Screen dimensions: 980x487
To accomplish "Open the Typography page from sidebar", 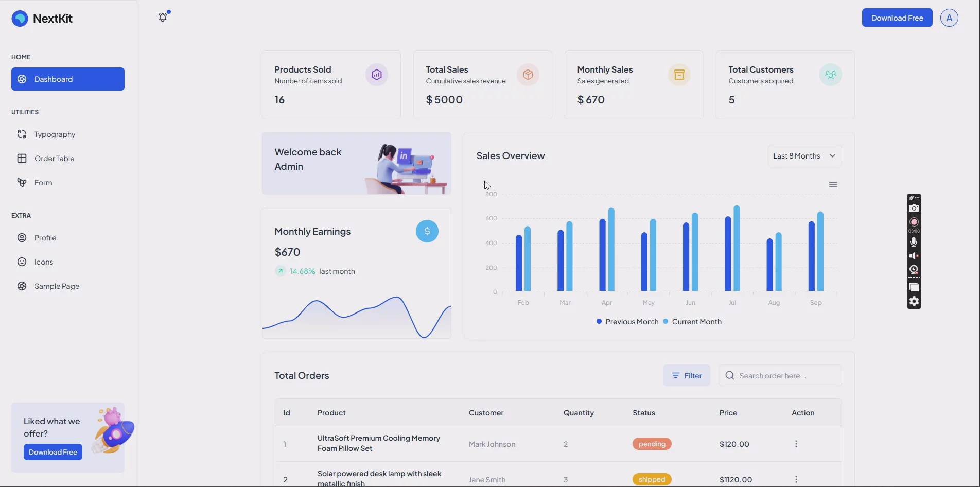I will 55,134.
